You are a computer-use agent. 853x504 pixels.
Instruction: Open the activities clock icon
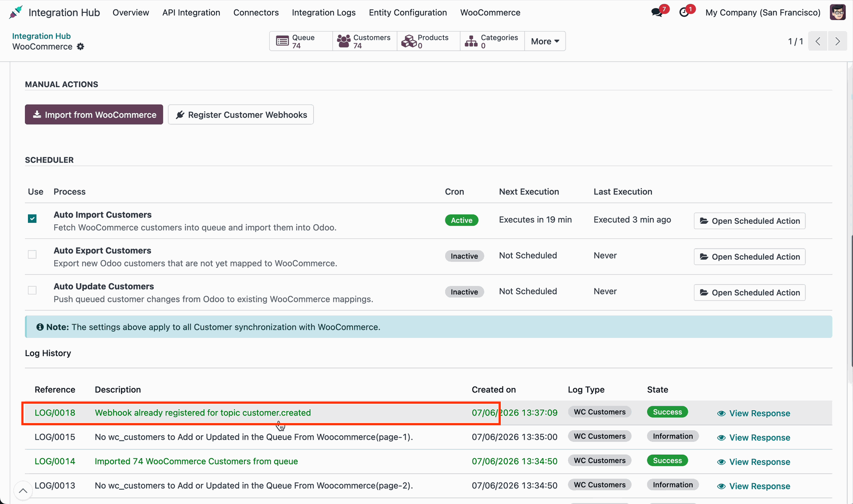click(684, 12)
